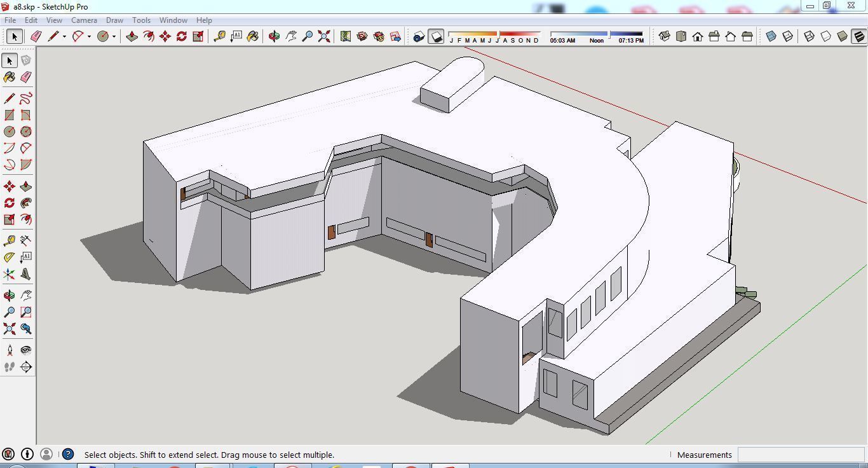Click Send to LayOut icon
The width and height of the screenshot is (868, 468).
(x=395, y=36)
